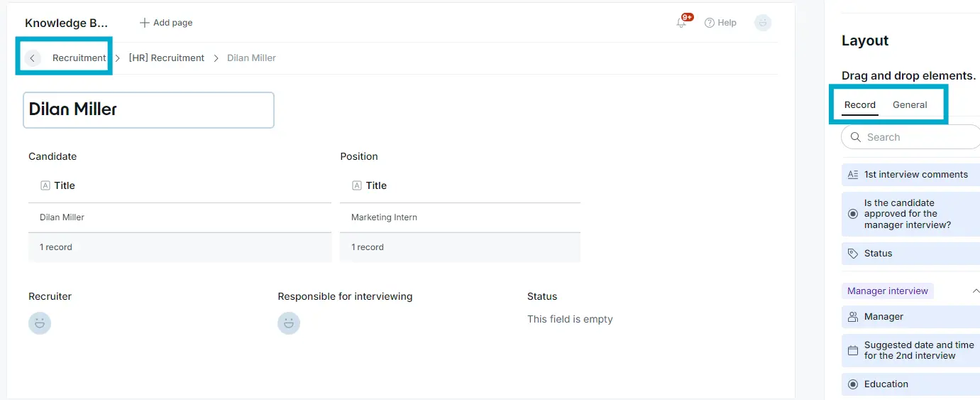The height and width of the screenshot is (400, 980).
Task: Click the Responsible for interviewing label
Action: (345, 296)
